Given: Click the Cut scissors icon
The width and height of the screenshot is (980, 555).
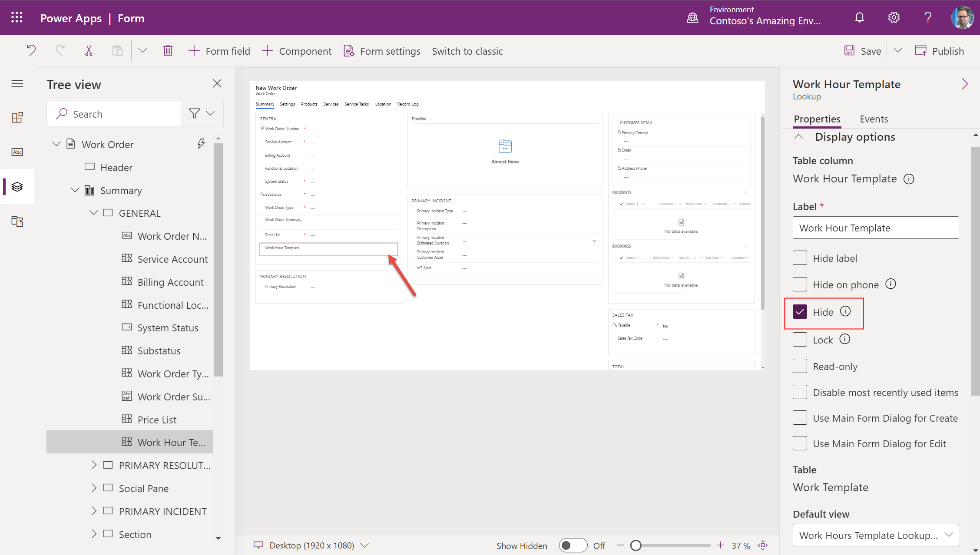Looking at the screenshot, I should (x=89, y=51).
